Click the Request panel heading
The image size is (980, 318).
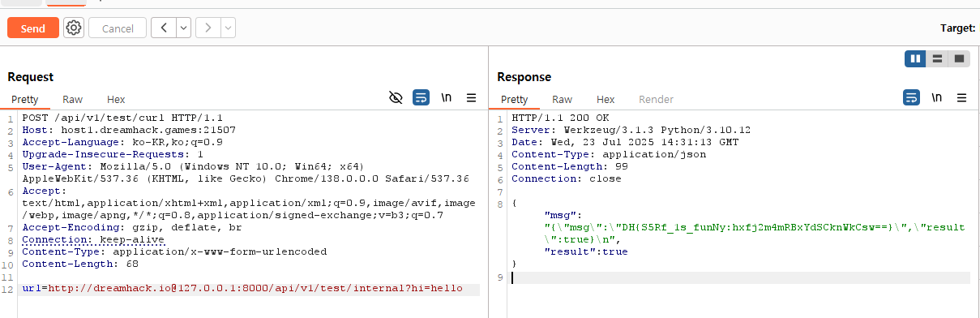click(31, 77)
